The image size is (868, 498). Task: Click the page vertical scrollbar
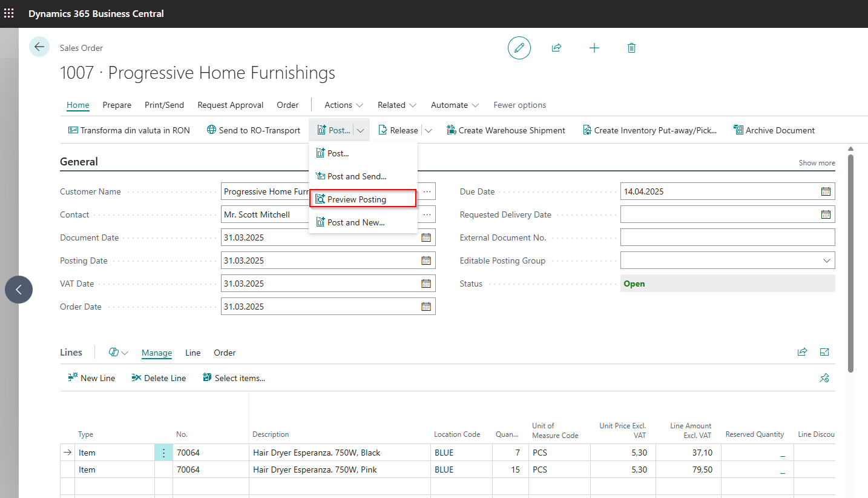(x=851, y=263)
